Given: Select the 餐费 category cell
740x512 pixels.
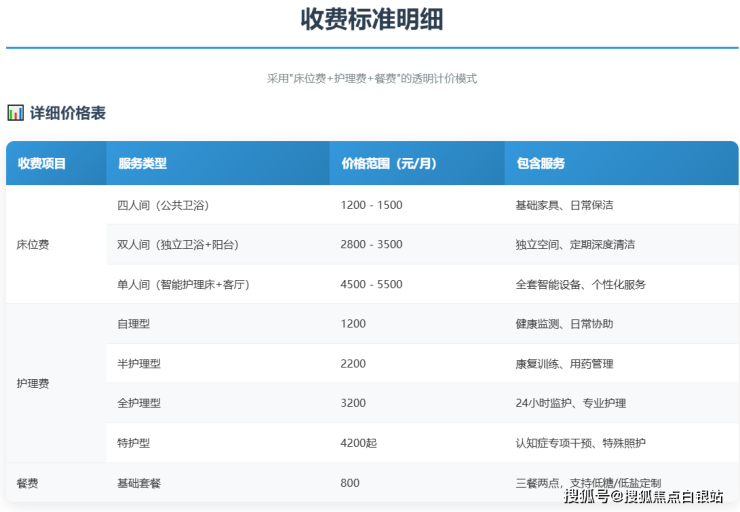Looking at the screenshot, I should [x=28, y=483].
